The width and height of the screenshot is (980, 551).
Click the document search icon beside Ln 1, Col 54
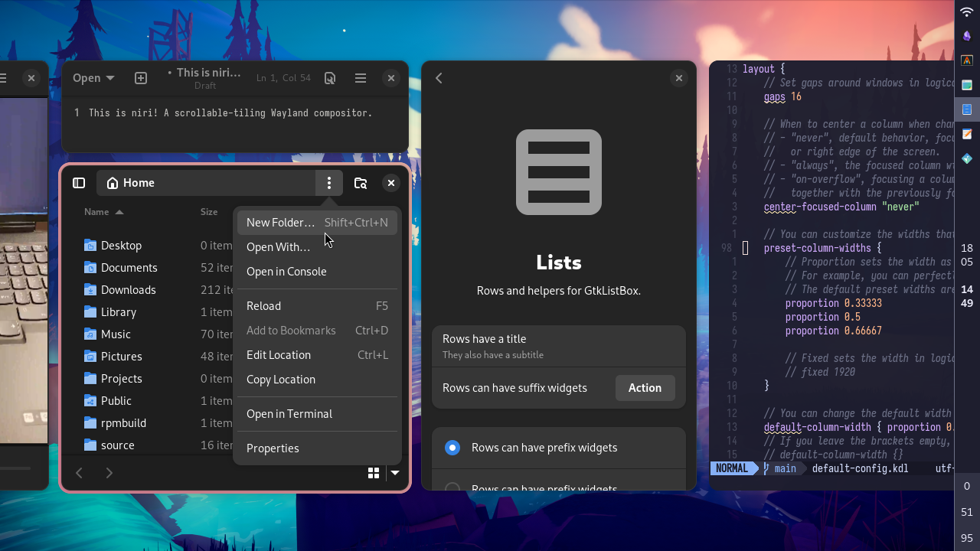click(330, 78)
